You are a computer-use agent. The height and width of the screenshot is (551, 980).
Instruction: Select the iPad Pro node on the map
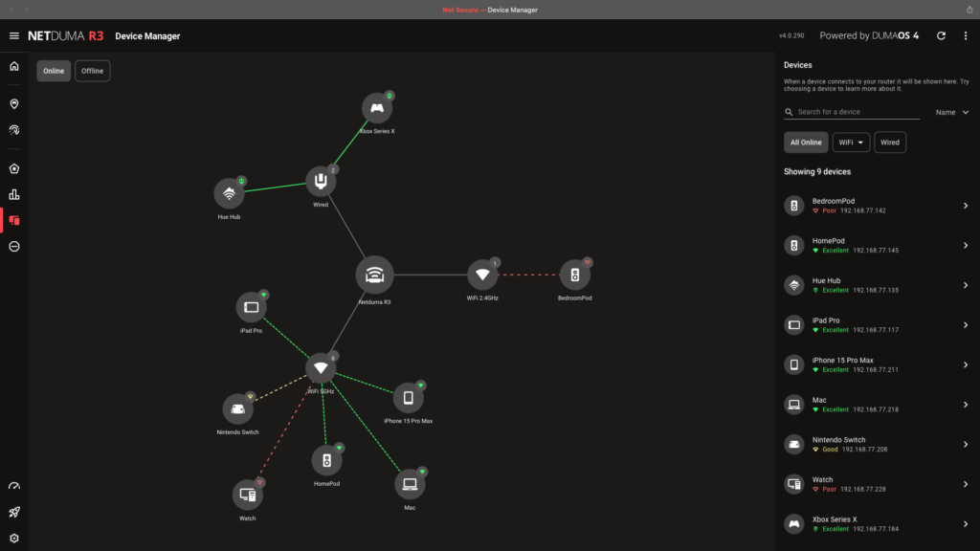point(252,307)
